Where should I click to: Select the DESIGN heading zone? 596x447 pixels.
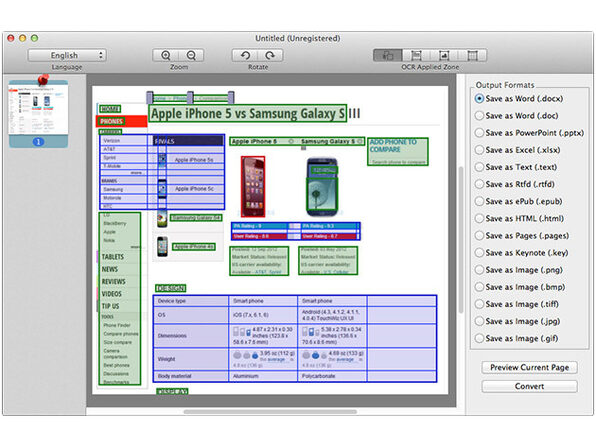tap(171, 288)
